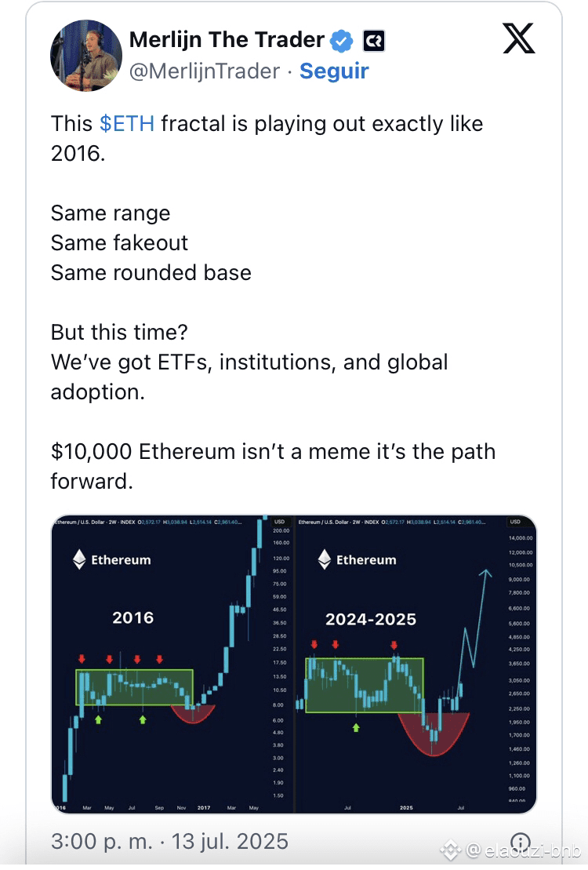This screenshot has height=870, width=588.
Task: Open the @MerlijnTrader handle
Action: point(204,71)
